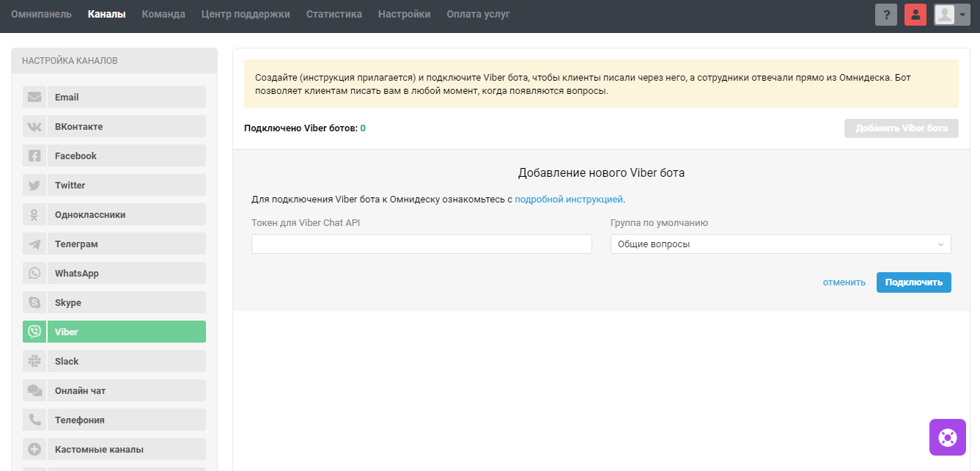The width and height of the screenshot is (980, 471).
Task: Expand the Группа по умолчанию dropdown
Action: pyautogui.click(x=781, y=244)
